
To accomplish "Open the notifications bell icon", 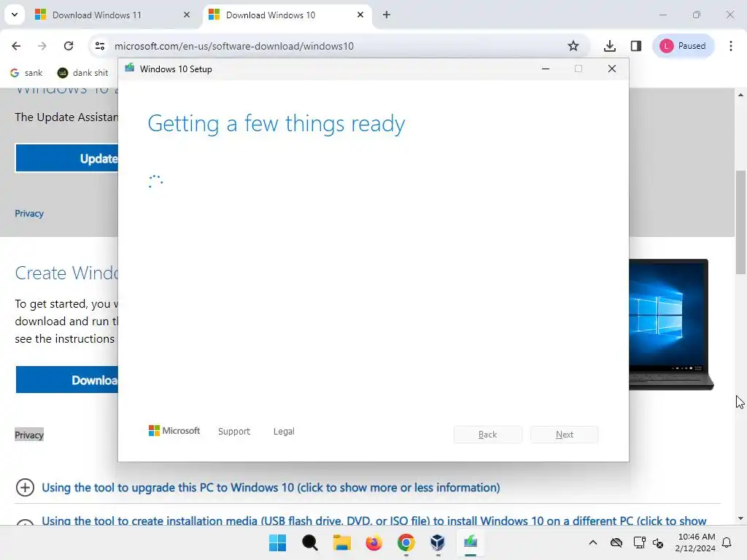I will [727, 542].
